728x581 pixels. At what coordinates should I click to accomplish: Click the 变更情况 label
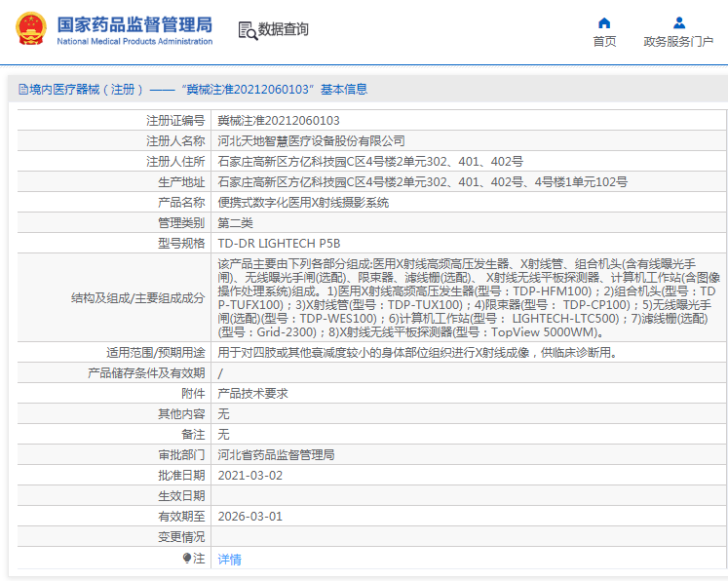pyautogui.click(x=181, y=537)
